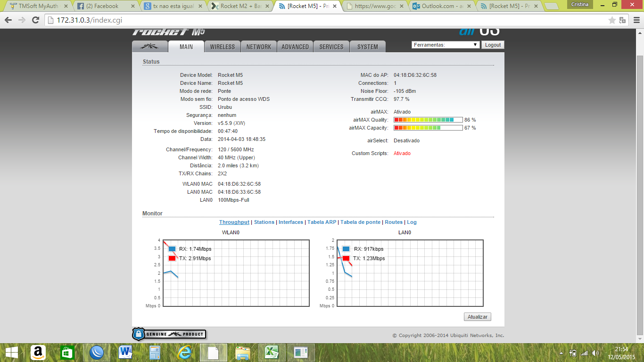Screen dimensions: 644x362
Task: Open the Throughput monitor link
Action: [x=234, y=222]
